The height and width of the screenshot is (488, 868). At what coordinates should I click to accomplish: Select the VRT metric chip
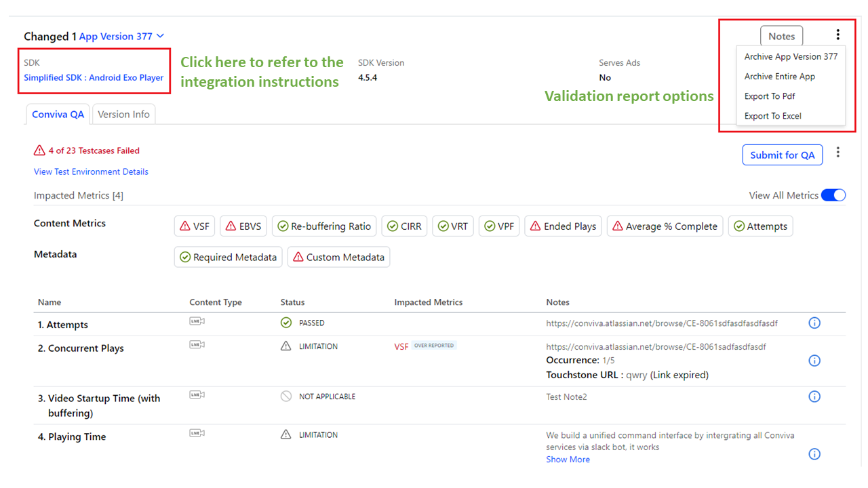(x=453, y=226)
